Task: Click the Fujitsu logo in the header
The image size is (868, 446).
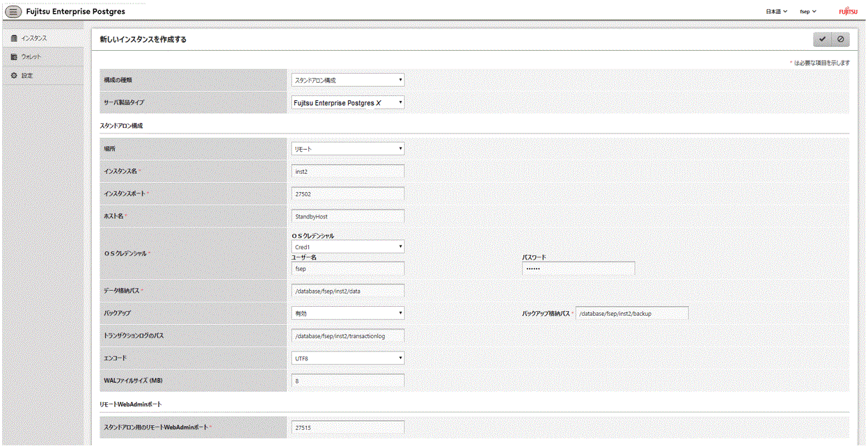Action: coord(849,11)
